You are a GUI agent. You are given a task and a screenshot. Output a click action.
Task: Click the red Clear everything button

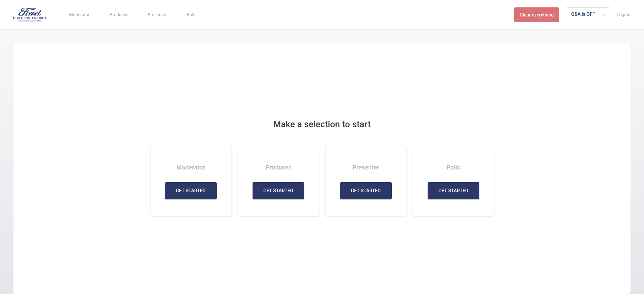[x=536, y=15]
